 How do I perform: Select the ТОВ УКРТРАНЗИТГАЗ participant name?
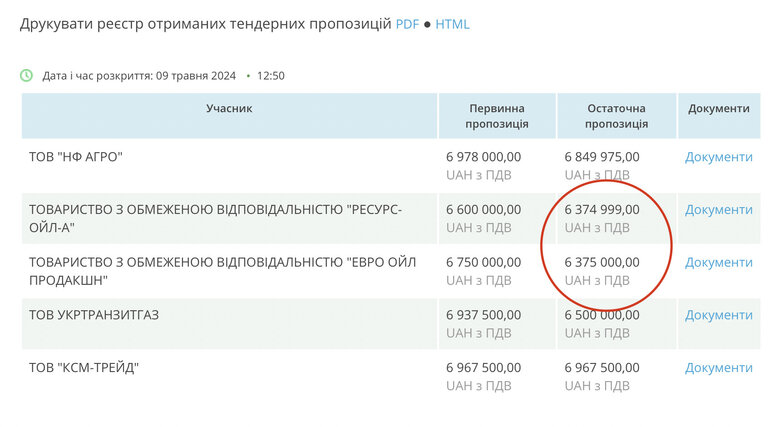pyautogui.click(x=94, y=315)
